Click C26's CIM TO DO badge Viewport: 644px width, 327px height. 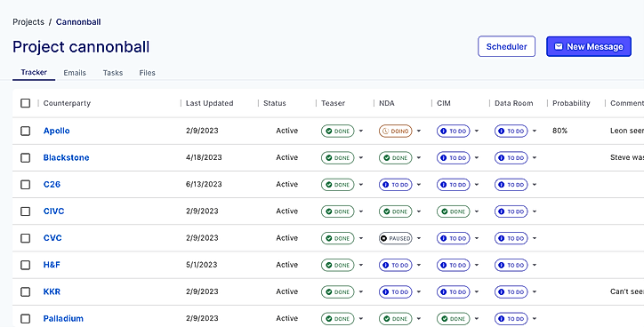click(453, 185)
